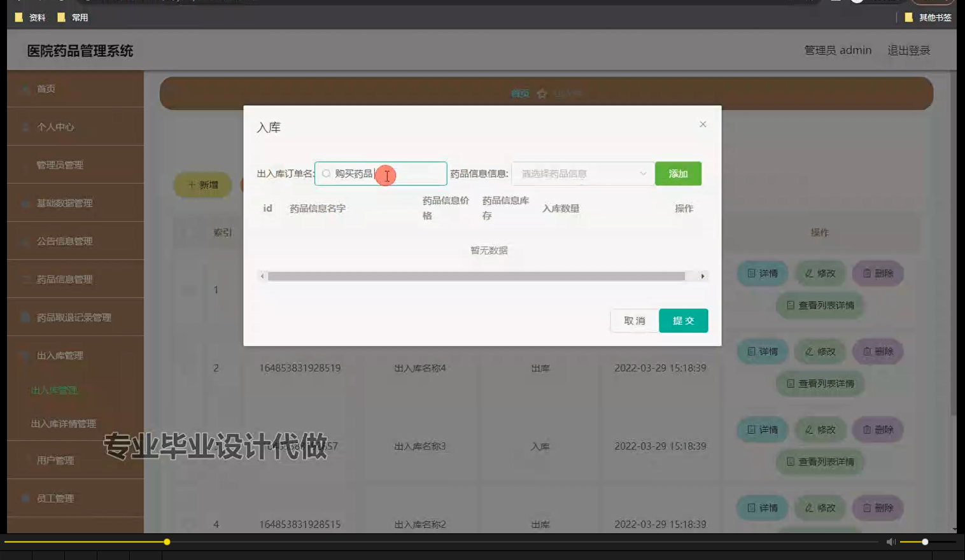
Task: Collapse the 出入库管理 submenu
Action: pos(57,356)
